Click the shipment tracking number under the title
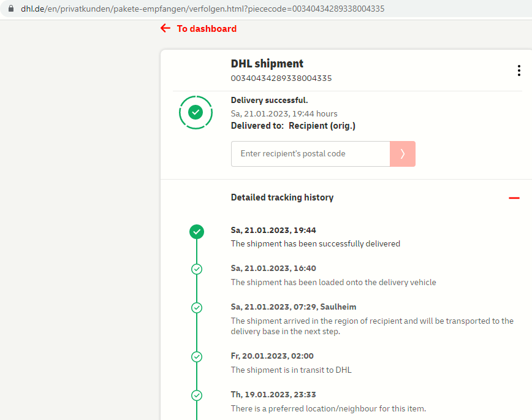This screenshot has height=420, width=532. pyautogui.click(x=281, y=78)
